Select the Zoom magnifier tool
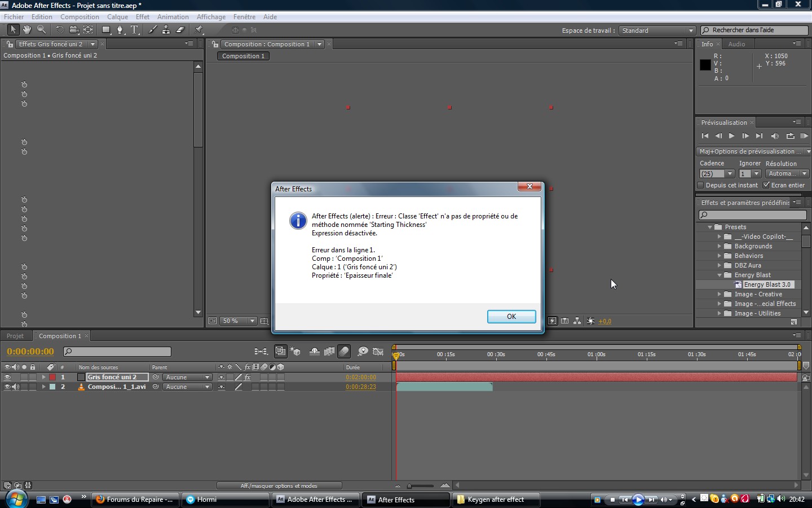This screenshot has width=812, height=508. point(41,30)
